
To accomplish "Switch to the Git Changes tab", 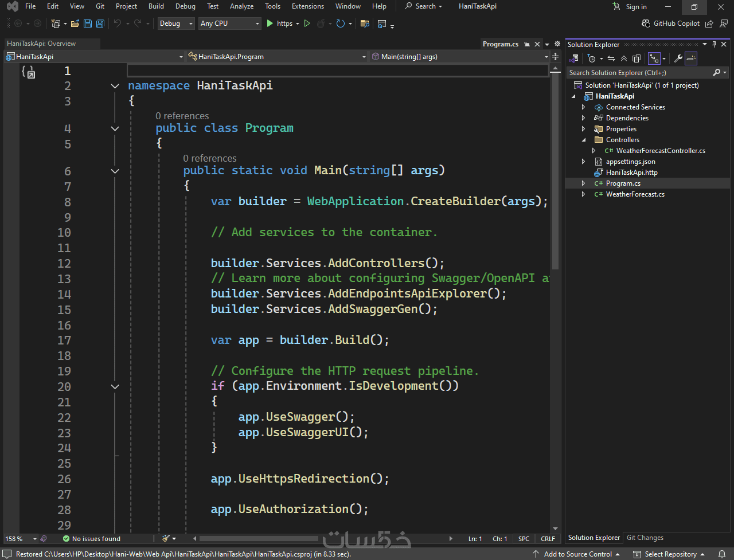I will click(x=645, y=538).
